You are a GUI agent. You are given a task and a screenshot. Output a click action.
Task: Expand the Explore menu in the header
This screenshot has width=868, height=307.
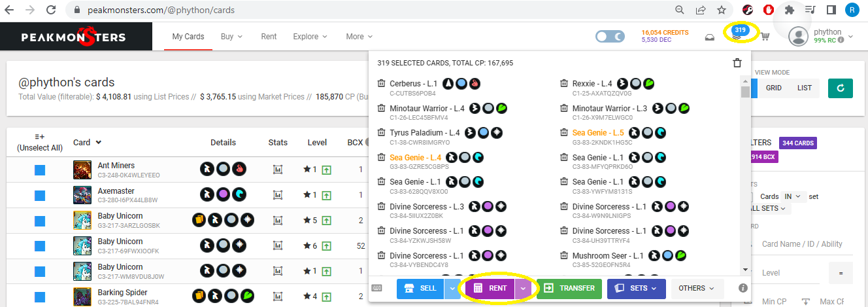(310, 37)
